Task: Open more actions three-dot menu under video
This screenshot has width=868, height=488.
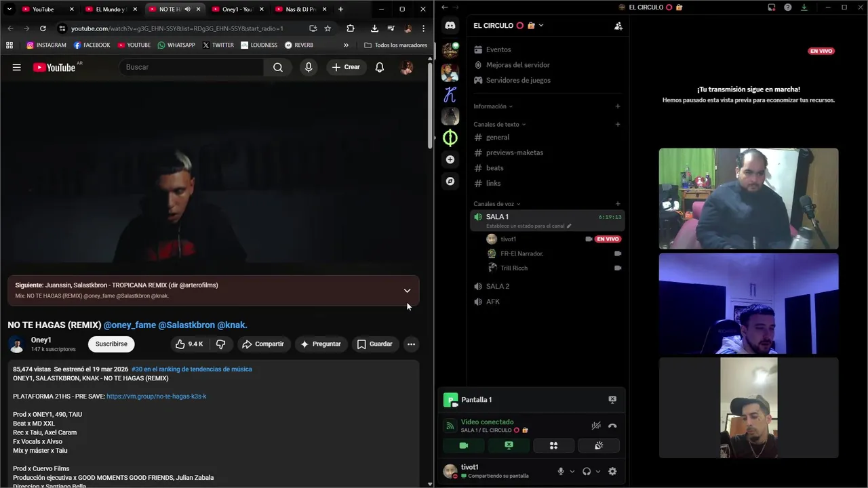Action: click(411, 344)
